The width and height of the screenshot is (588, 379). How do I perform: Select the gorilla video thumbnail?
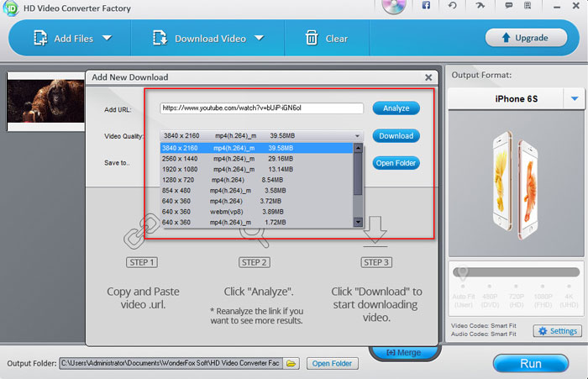point(45,102)
